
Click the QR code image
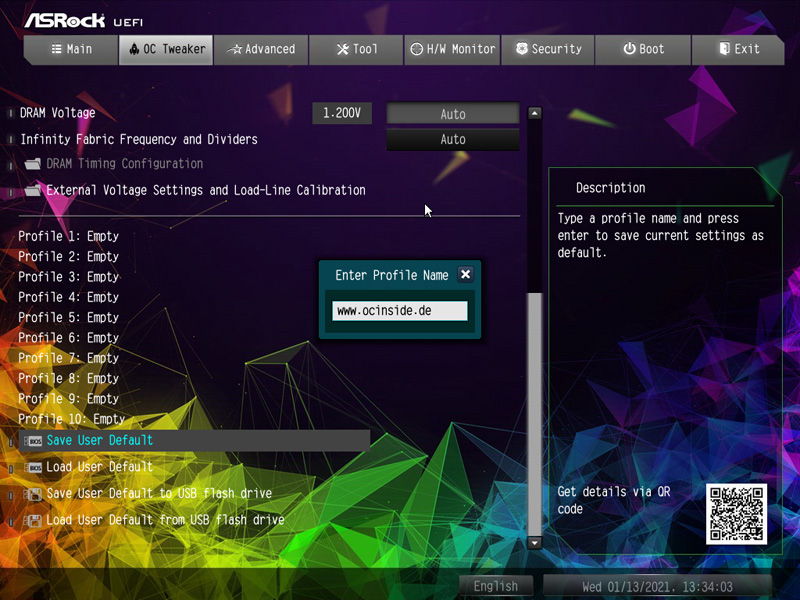(x=736, y=514)
